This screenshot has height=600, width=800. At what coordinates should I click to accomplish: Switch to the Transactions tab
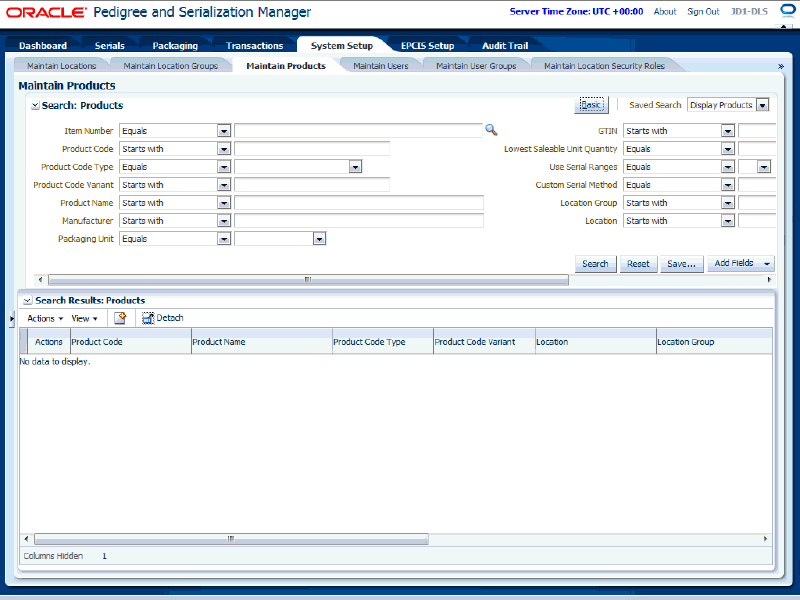click(x=255, y=45)
